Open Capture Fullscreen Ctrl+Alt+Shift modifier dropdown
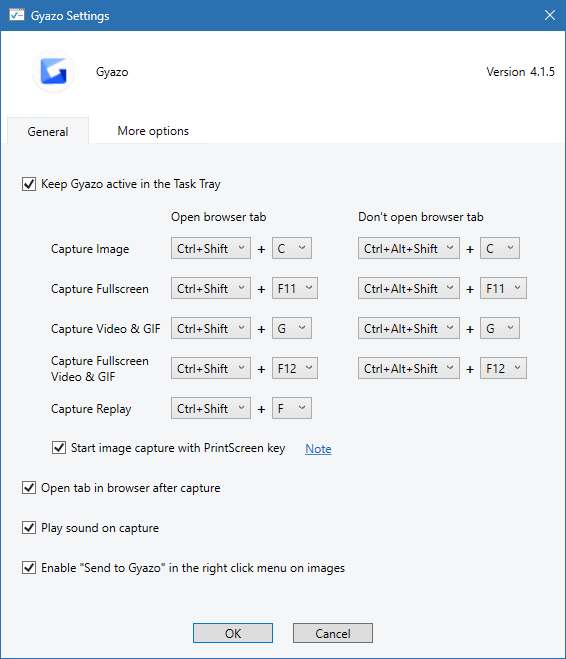This screenshot has width=566, height=659. pos(409,288)
